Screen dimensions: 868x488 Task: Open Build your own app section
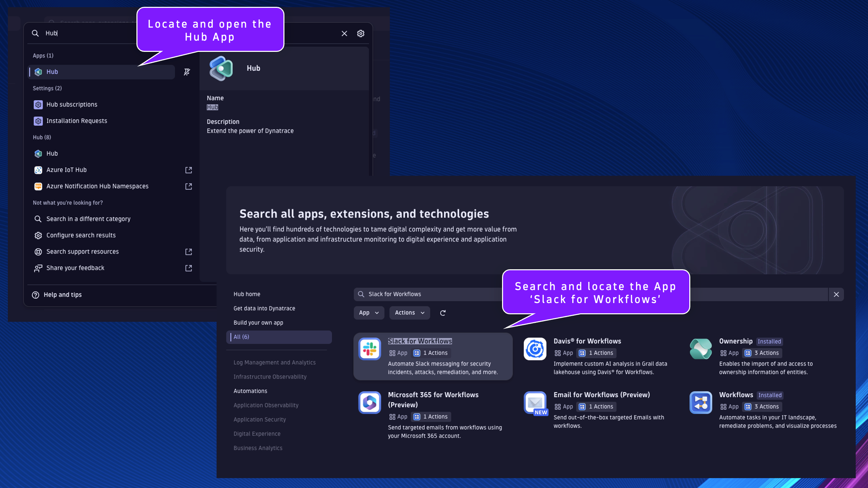pos(258,323)
